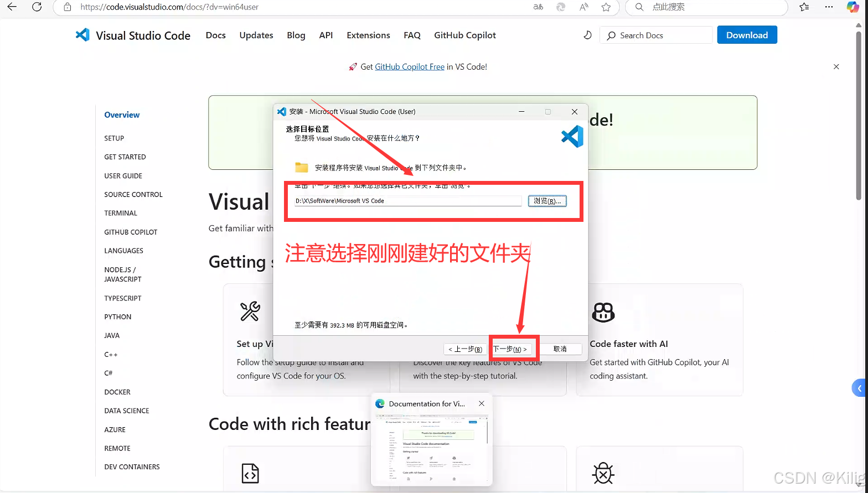
Task: Click 下一步(N) next button in installer
Action: [x=512, y=349]
